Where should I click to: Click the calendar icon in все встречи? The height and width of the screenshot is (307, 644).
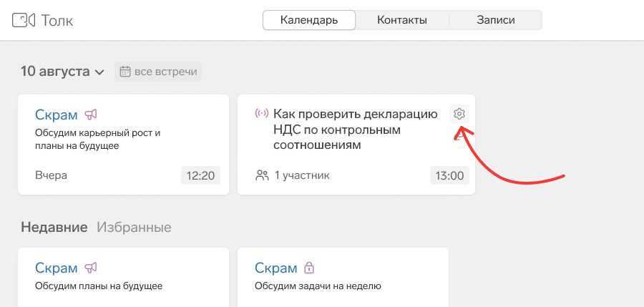click(125, 72)
